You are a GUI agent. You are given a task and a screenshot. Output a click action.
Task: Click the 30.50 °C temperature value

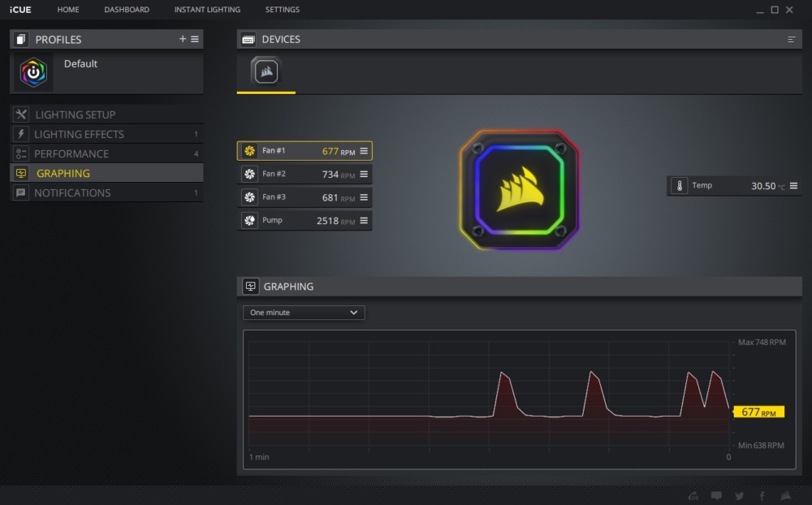click(x=768, y=186)
